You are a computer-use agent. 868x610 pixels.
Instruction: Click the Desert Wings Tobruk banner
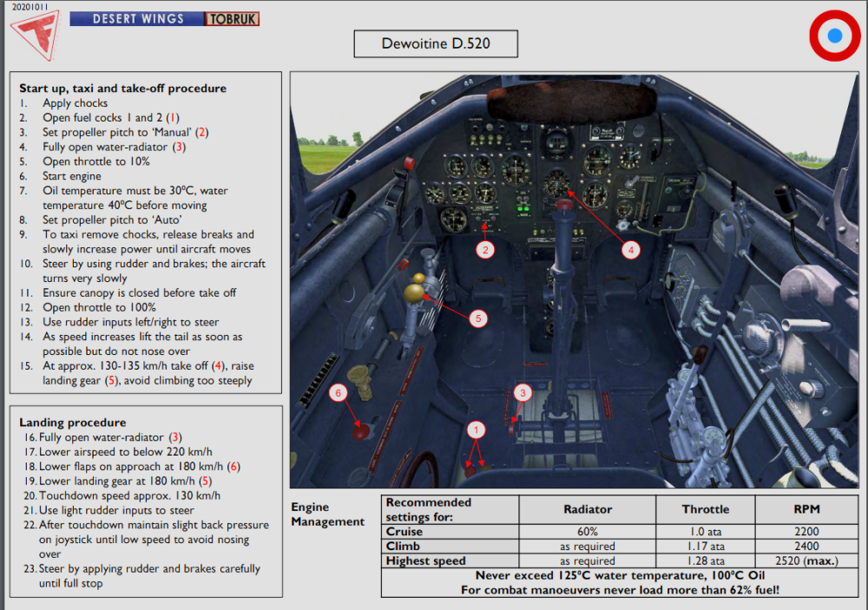[x=164, y=19]
